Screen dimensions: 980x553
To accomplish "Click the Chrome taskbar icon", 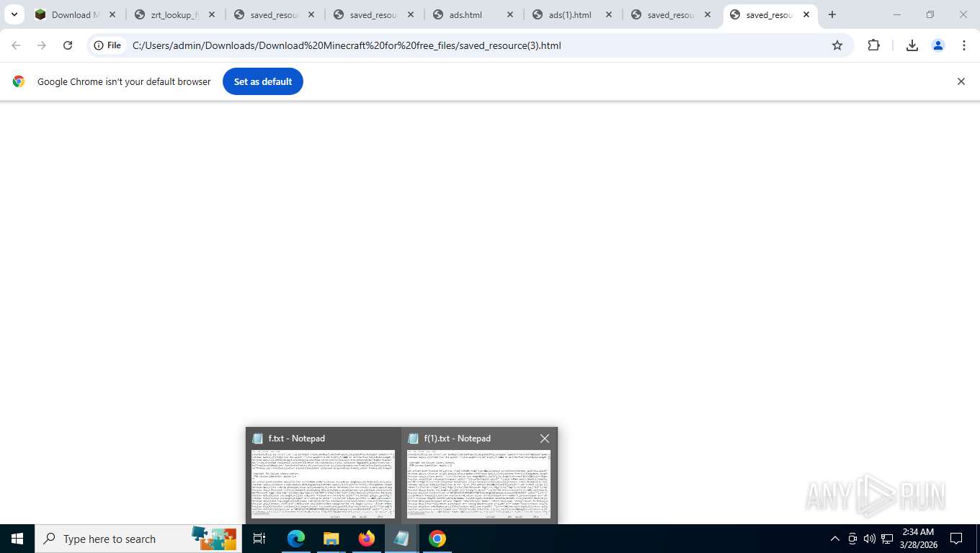I will [437, 539].
